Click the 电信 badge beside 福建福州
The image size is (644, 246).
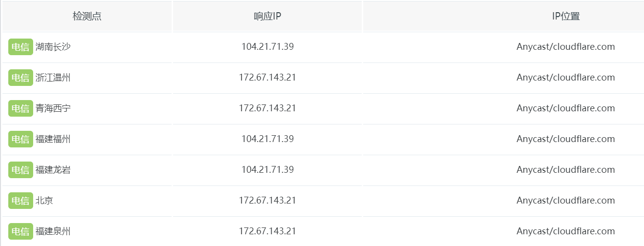coord(20,139)
